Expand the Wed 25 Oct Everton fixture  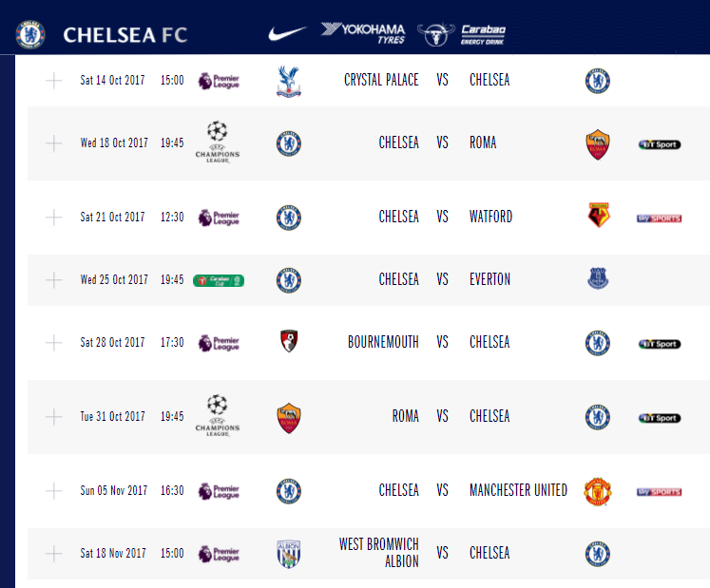point(53,279)
